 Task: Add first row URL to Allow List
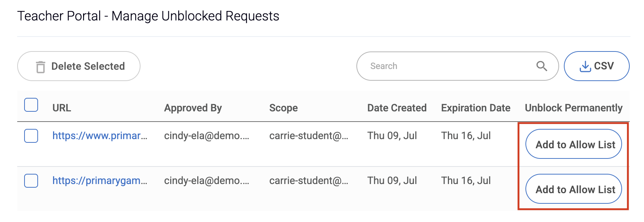click(573, 144)
